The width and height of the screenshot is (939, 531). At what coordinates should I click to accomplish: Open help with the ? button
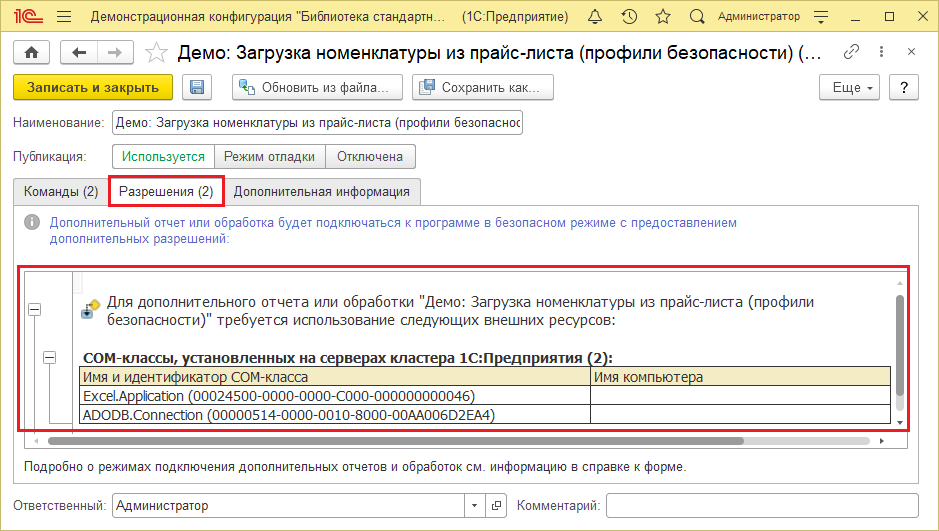[x=904, y=87]
